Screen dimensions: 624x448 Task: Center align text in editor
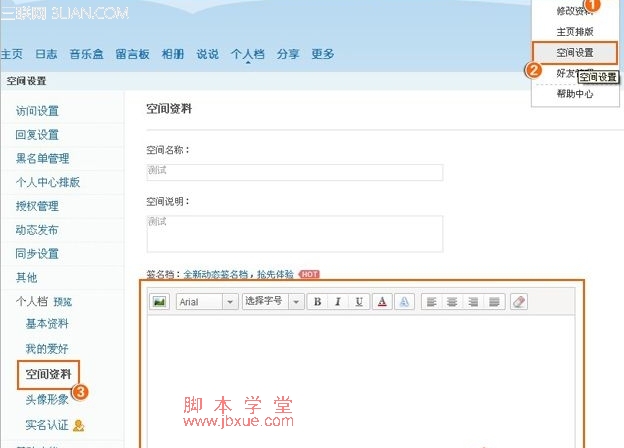(452, 302)
